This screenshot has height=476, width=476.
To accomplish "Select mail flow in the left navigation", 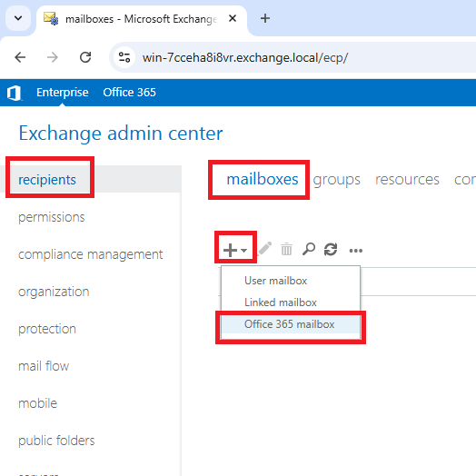I will 44,366.
